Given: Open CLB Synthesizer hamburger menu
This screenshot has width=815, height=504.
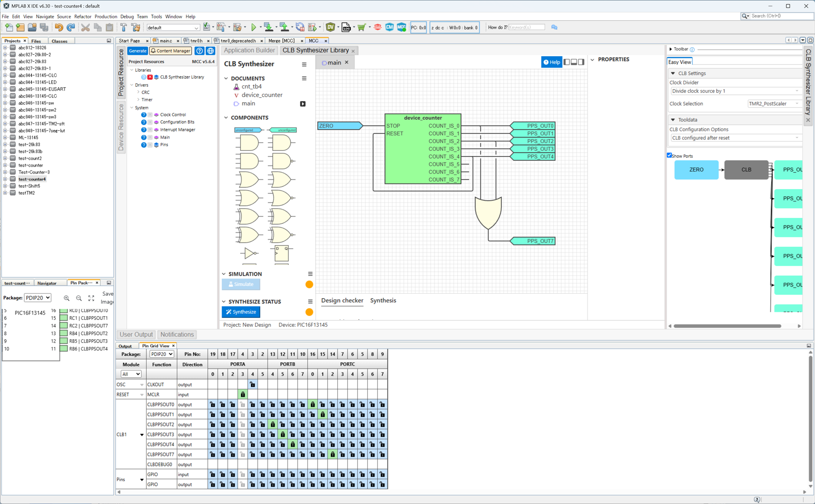Looking at the screenshot, I should tap(304, 65).
